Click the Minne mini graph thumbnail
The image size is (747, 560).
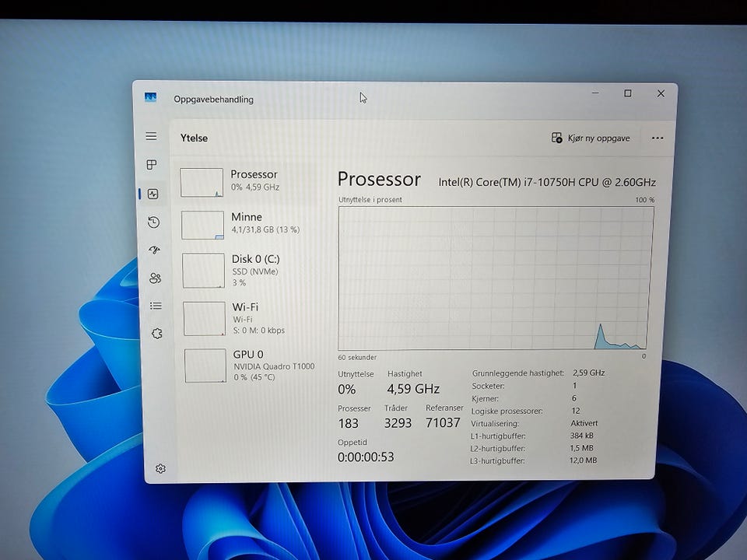tap(202, 226)
